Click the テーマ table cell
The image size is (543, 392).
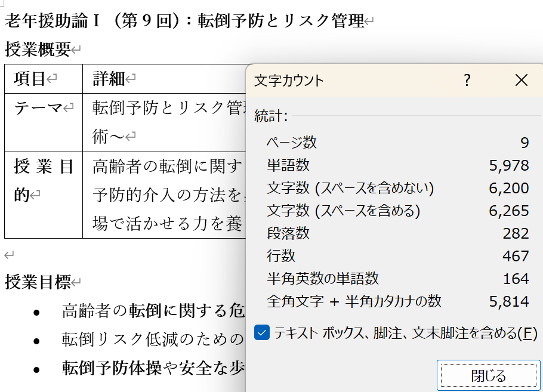pos(39,108)
